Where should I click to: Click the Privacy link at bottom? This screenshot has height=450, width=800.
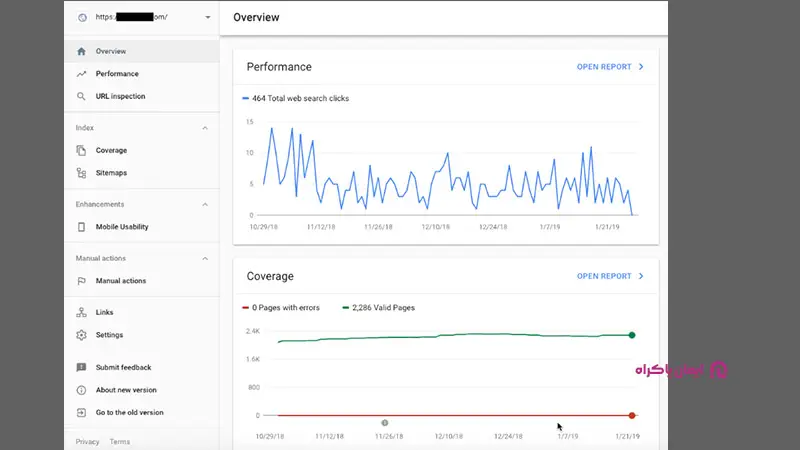[87, 441]
